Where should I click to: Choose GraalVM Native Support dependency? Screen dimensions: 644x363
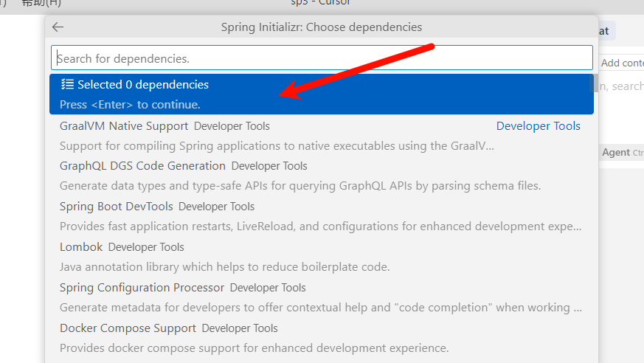322,136
